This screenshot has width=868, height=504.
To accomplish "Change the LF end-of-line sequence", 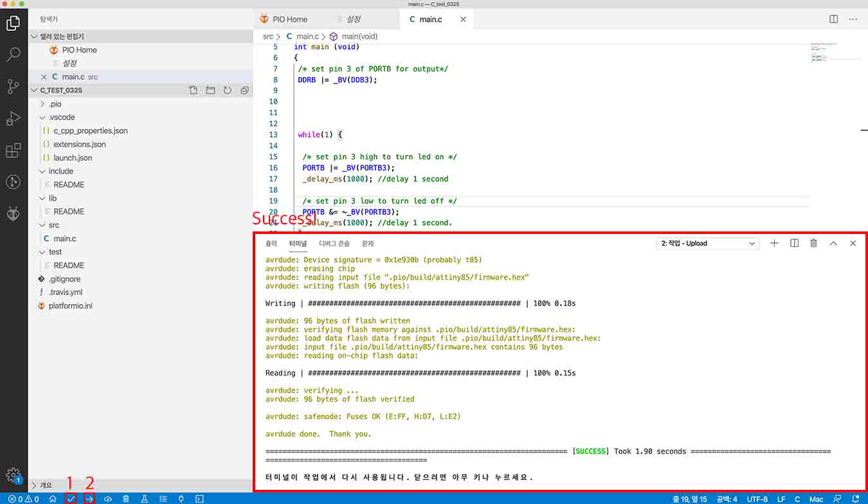I will [781, 499].
